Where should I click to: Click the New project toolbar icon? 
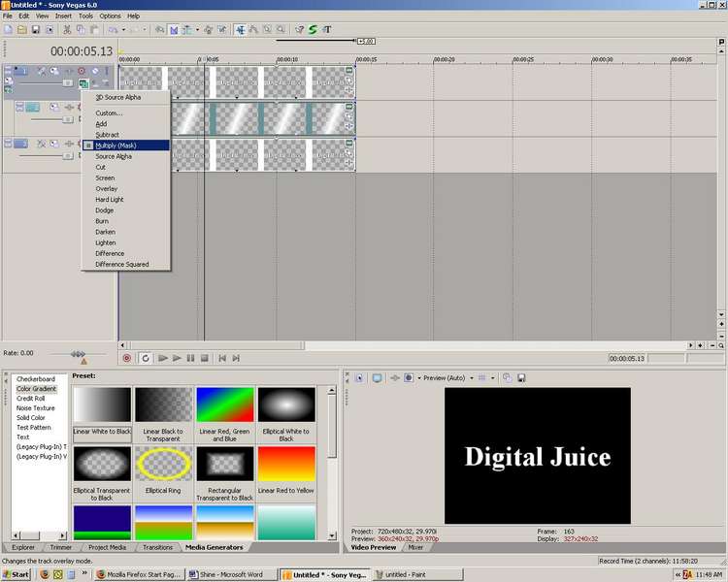9,30
